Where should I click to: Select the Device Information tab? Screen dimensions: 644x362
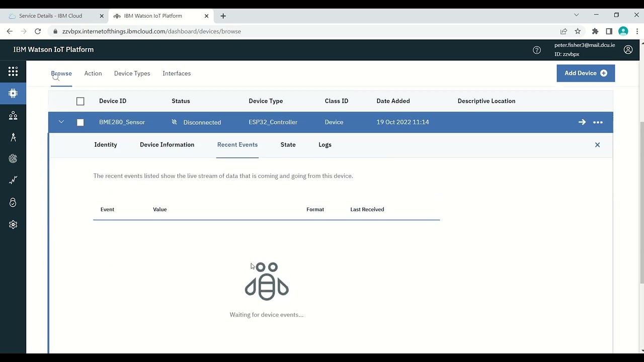(167, 145)
